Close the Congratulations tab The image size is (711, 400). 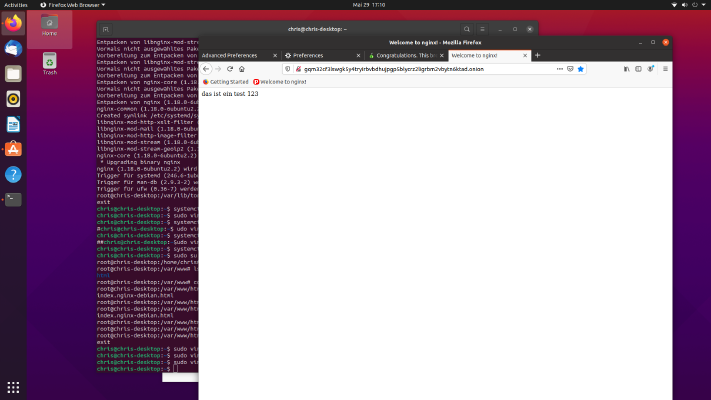(442, 55)
